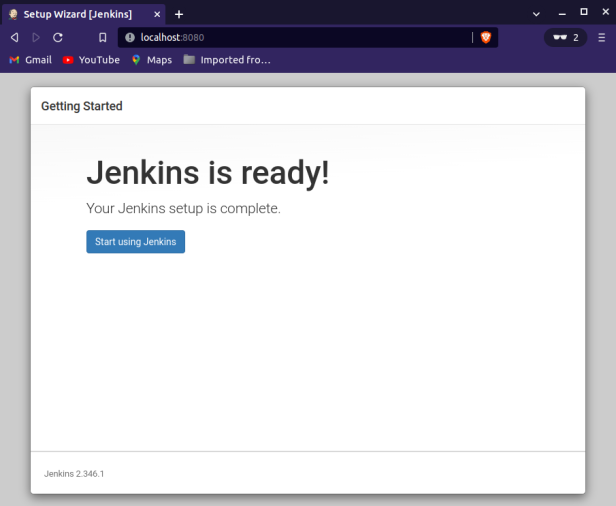Screen dimensions: 616x506
Task: Close the browser window
Action: (x=605, y=12)
